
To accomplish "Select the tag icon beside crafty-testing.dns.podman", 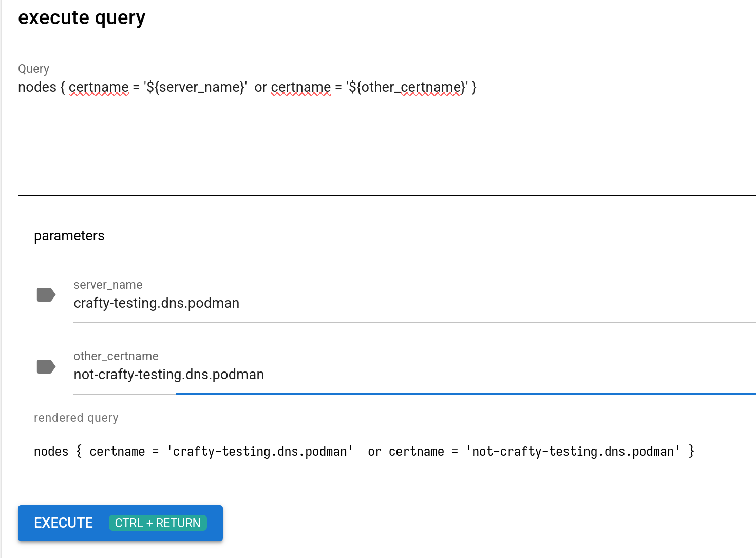I will coord(46,294).
